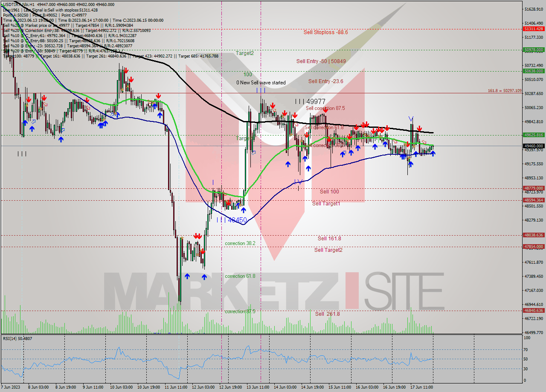Click the '13 Jun 11:00' time label

[258, 388]
